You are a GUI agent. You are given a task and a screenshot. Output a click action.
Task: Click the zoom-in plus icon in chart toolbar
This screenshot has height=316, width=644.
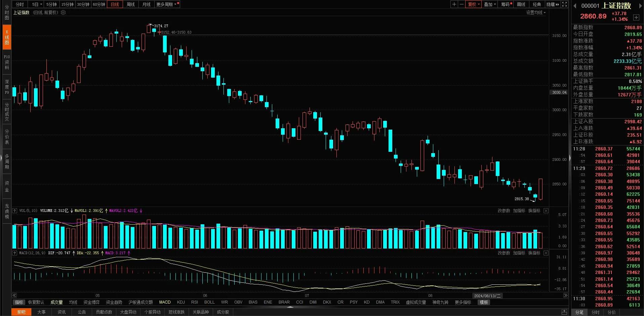[454, 4]
